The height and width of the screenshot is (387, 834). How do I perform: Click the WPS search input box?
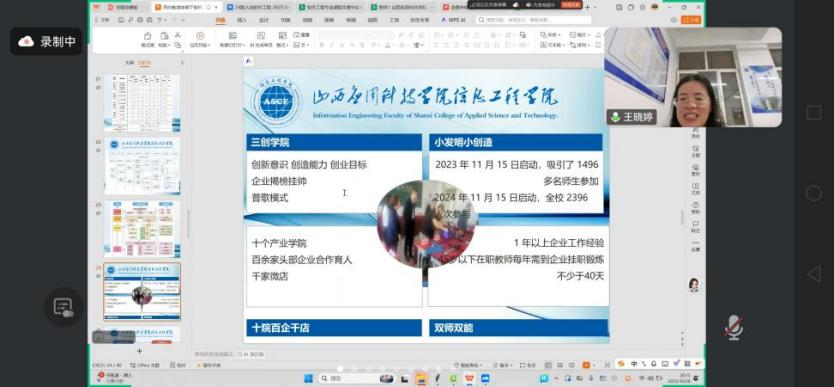click(x=533, y=20)
